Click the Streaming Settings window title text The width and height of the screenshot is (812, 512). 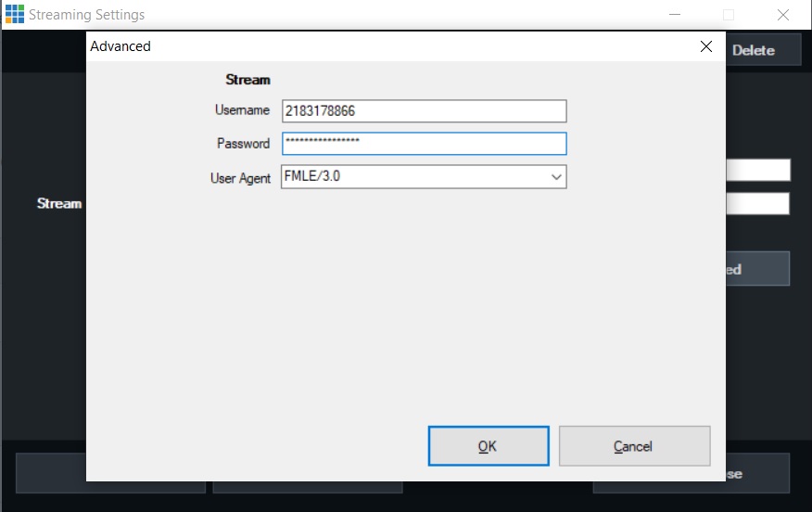pos(86,15)
